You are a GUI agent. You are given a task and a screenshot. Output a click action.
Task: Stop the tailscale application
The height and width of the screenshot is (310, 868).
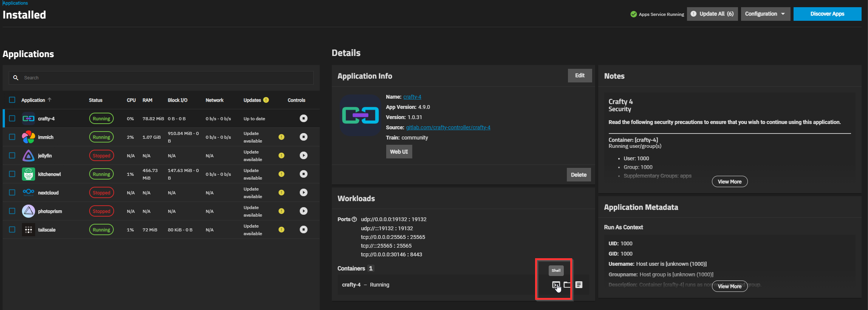click(x=303, y=229)
